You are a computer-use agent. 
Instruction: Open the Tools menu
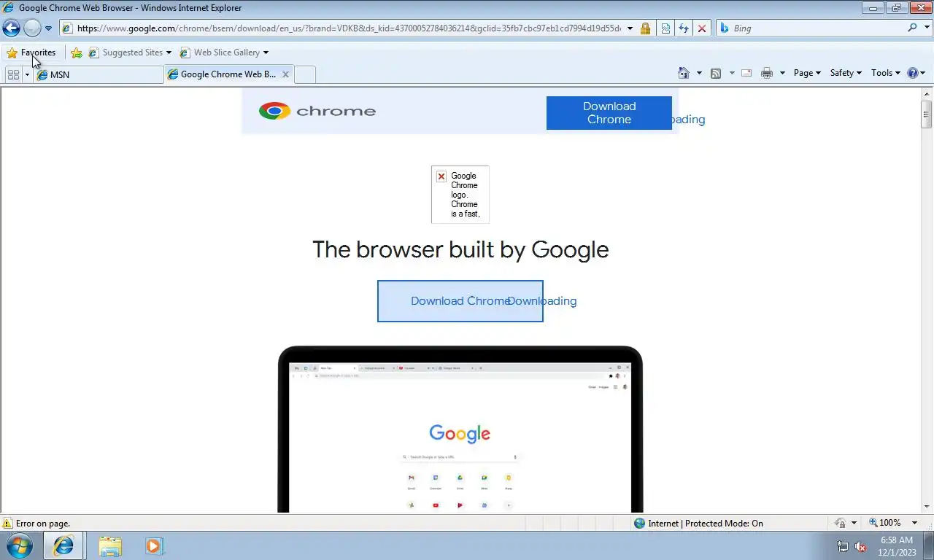click(886, 73)
